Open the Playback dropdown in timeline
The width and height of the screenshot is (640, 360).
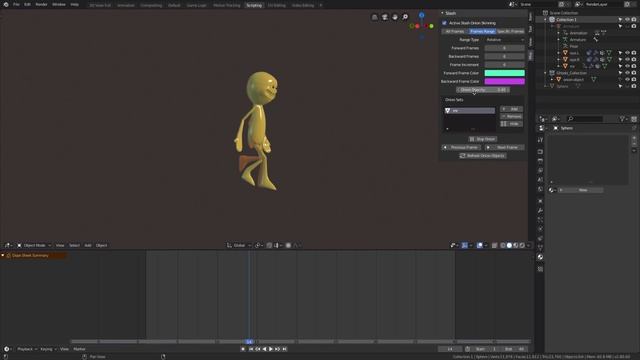[x=27, y=349]
